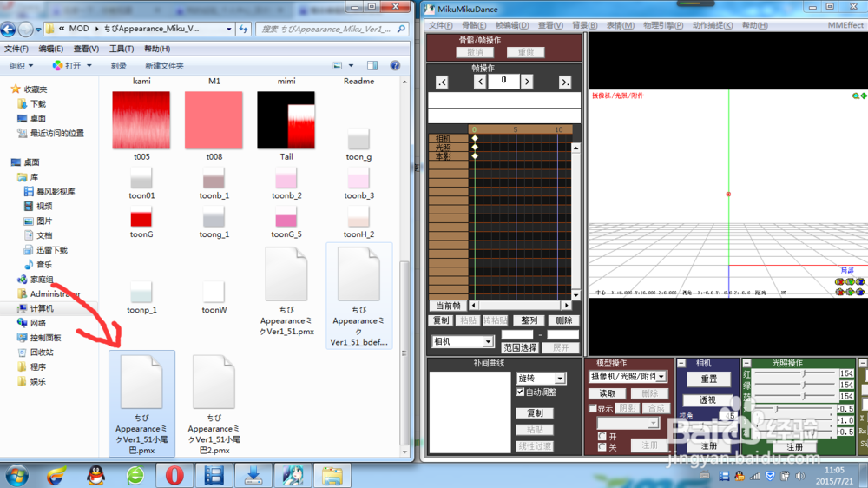Toggle the Explorer preview pane icon
868x488 pixels.
pos(372,65)
